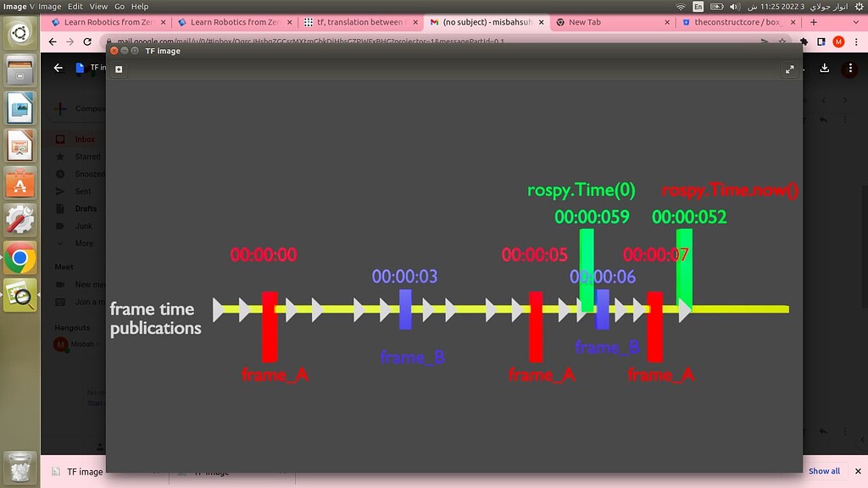Click the best-fit zoom icon in TF image toolbar

[118, 69]
